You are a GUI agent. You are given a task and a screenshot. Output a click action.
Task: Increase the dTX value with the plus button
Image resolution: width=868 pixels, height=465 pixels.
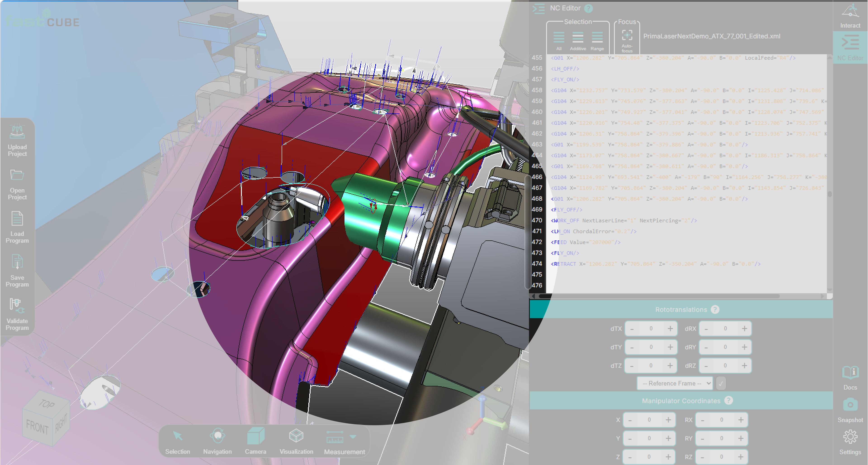tap(670, 329)
